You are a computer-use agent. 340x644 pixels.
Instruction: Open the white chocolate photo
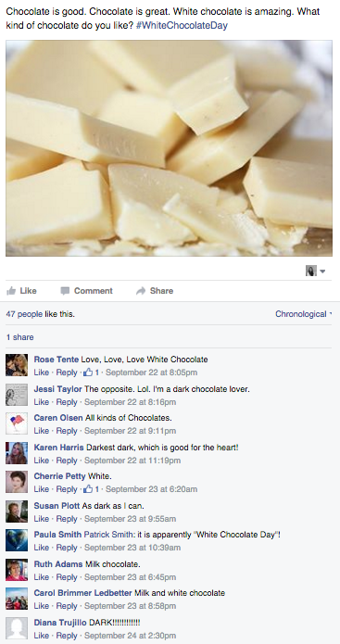170,148
